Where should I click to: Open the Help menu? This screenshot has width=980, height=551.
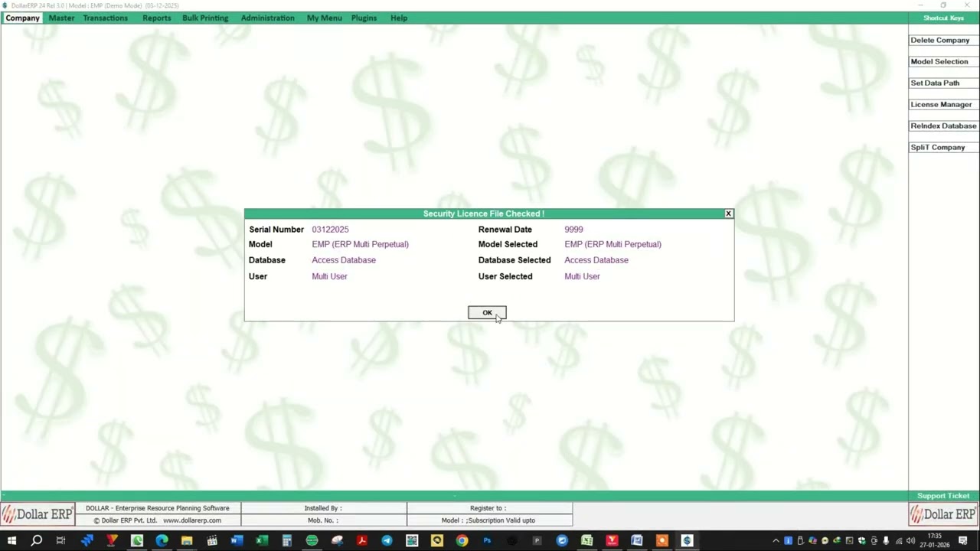click(399, 18)
